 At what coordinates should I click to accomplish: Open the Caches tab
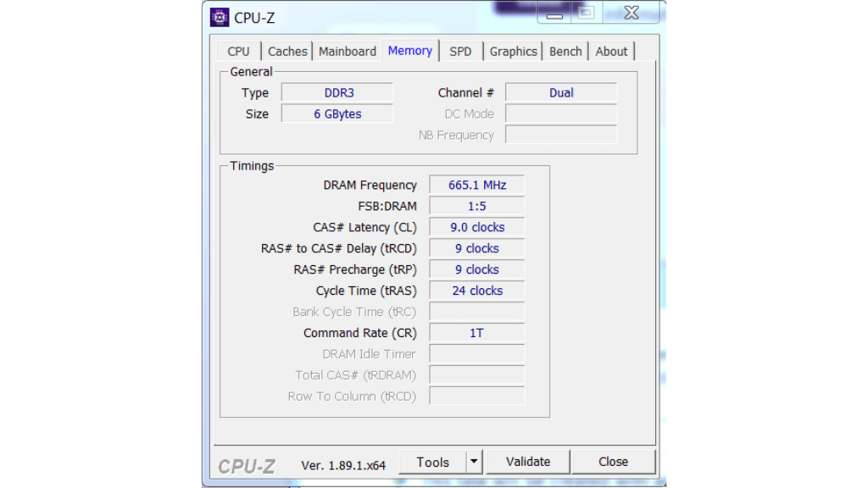pyautogui.click(x=287, y=51)
